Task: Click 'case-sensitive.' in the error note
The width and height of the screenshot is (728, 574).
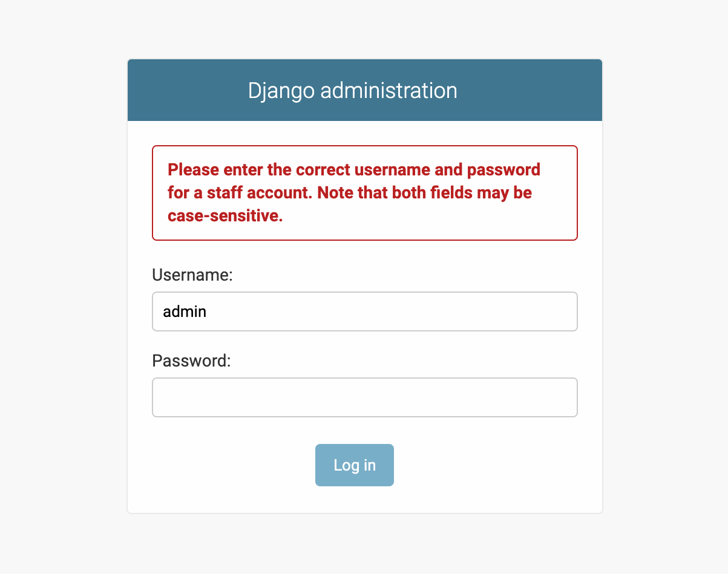Action: point(225,216)
